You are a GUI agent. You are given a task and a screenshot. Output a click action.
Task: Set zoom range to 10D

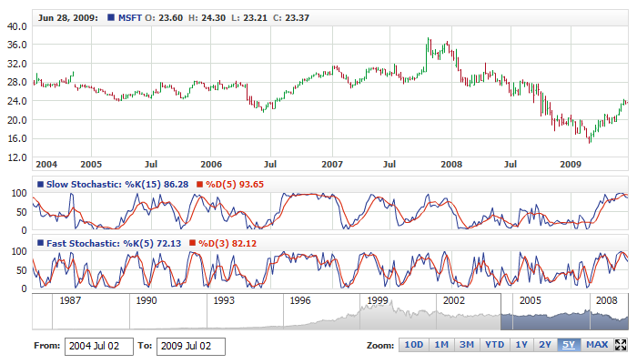(x=413, y=345)
